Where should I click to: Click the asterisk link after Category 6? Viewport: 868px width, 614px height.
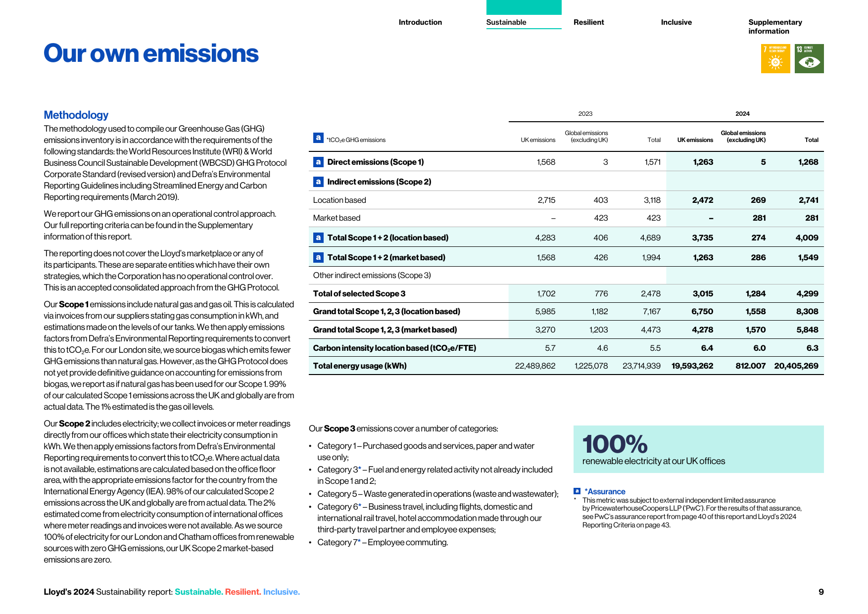point(360,506)
